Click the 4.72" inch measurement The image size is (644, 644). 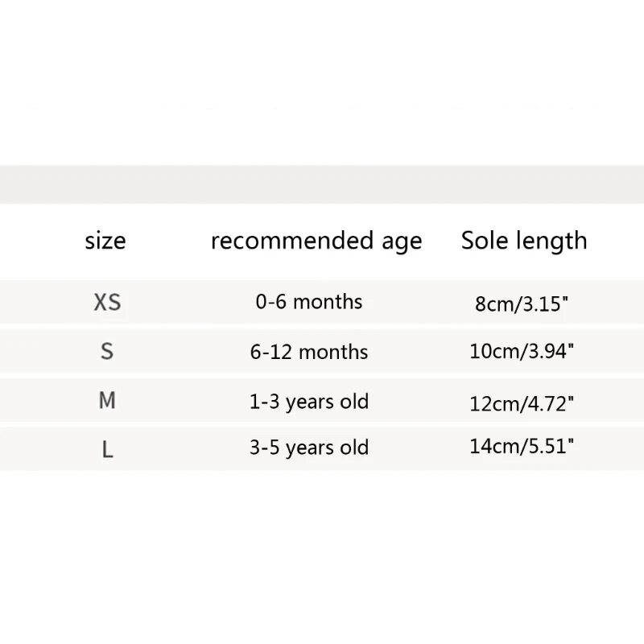tap(547, 403)
